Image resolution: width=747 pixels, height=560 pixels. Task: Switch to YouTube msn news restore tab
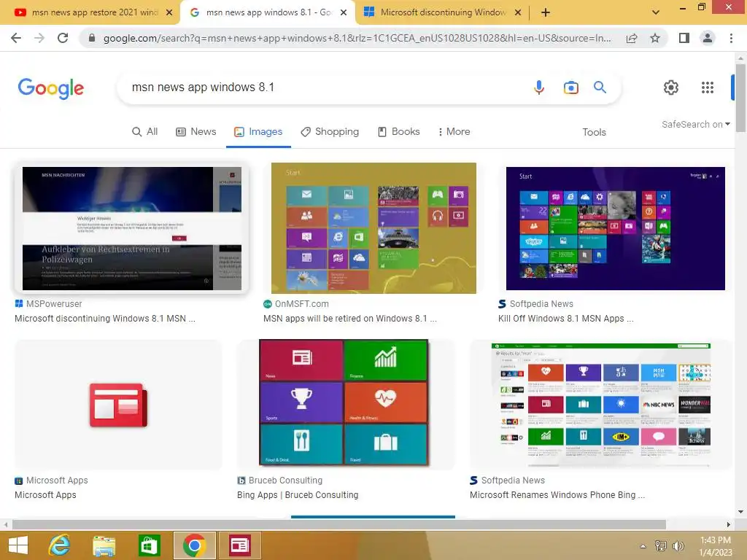point(90,12)
